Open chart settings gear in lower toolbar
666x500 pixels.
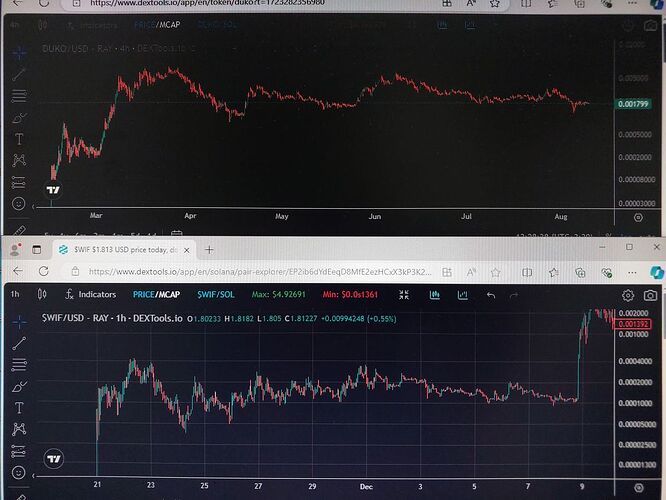coord(628,295)
